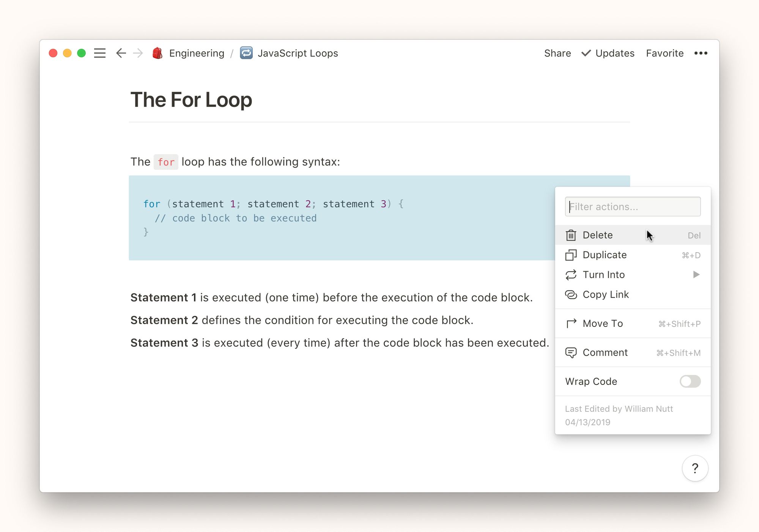Select Move To menu entry

click(633, 323)
